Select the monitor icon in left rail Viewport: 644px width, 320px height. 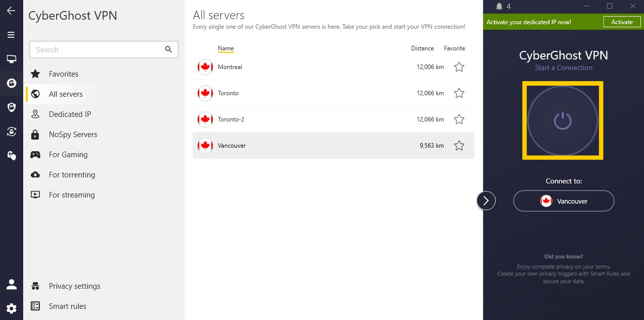click(x=11, y=59)
